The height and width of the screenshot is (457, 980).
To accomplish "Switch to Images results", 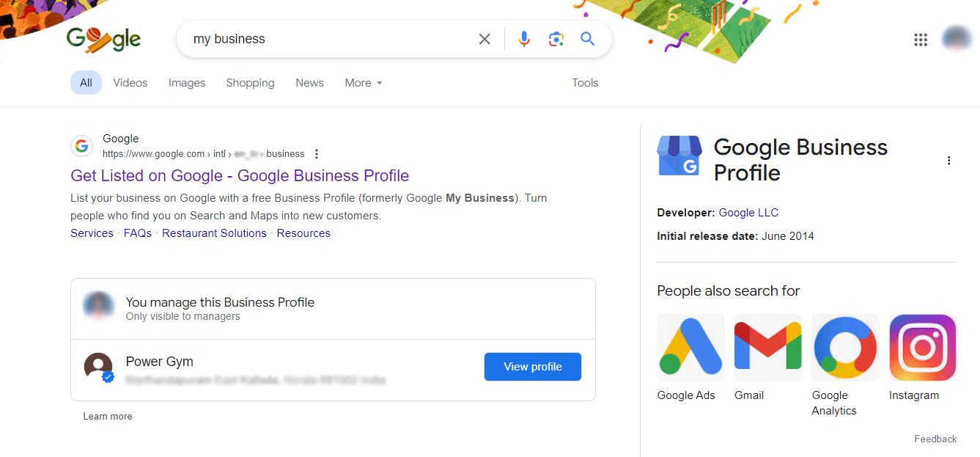I will point(187,83).
